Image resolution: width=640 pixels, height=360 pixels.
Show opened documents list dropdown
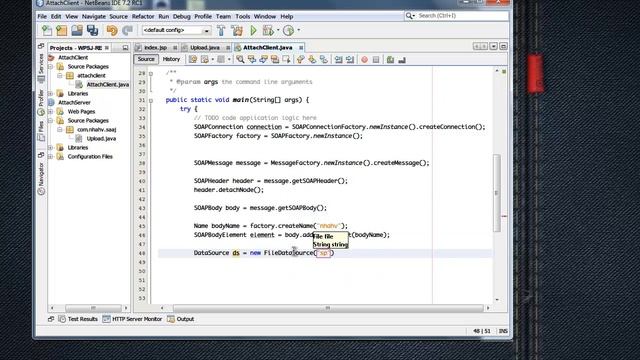tap(493, 47)
